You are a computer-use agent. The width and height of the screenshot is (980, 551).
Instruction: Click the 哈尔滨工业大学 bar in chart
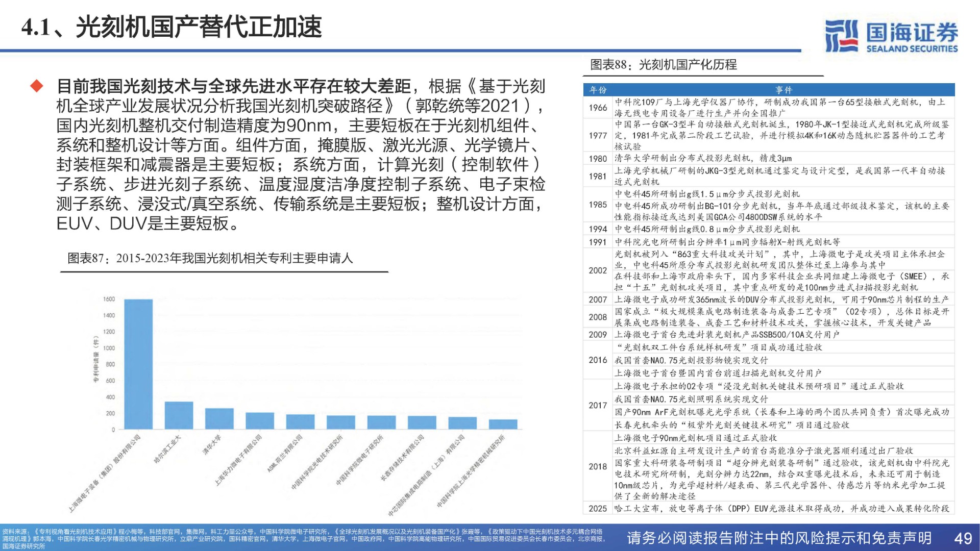tap(179, 415)
